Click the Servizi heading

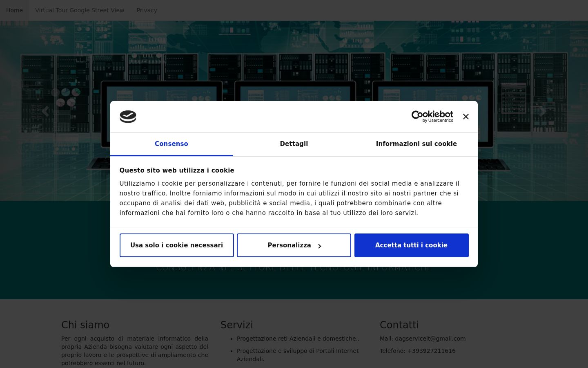tap(237, 325)
